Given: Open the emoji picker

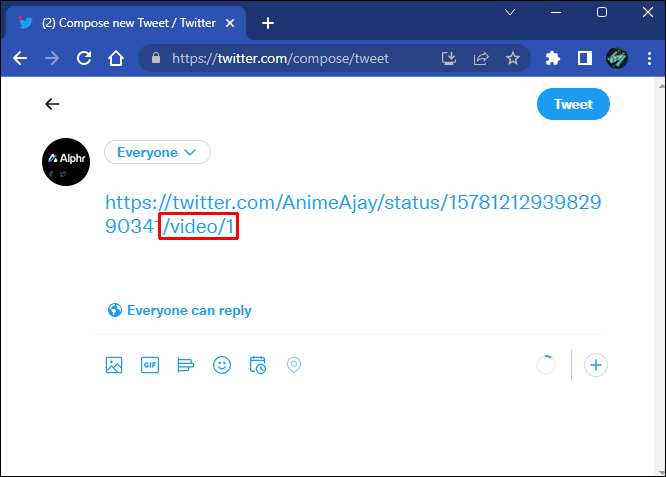Looking at the screenshot, I should point(222,365).
